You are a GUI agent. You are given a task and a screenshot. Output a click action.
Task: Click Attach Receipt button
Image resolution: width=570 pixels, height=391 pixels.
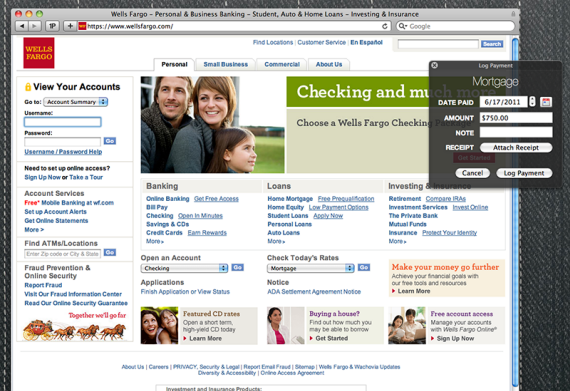tap(516, 148)
